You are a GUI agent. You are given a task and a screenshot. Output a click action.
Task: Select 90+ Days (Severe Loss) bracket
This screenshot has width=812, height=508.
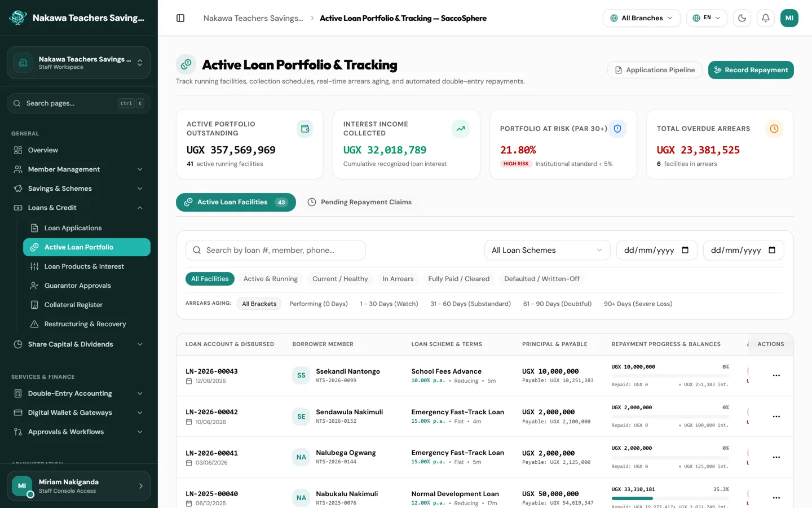[638, 304]
